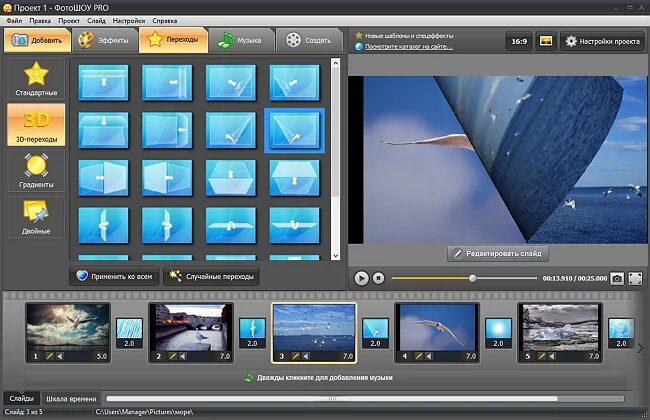Switch to Слайды view tab
This screenshot has width=650, height=420.
(22, 398)
